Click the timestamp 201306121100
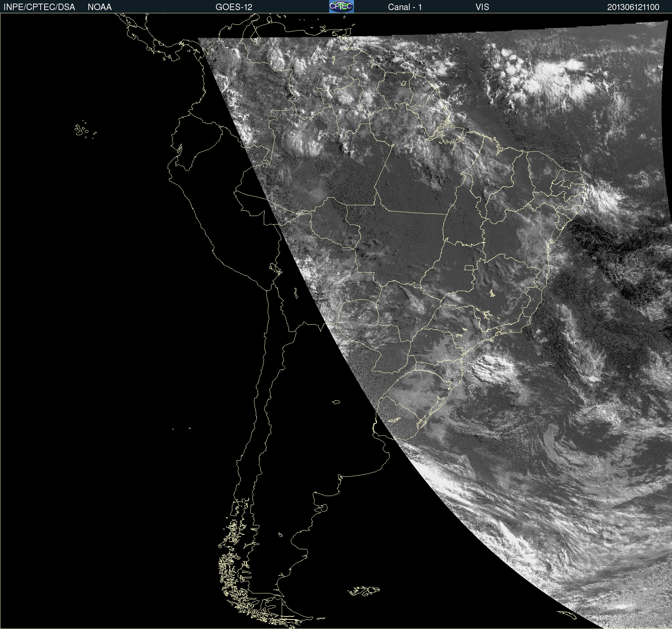Screen dimensions: 672x629 pyautogui.click(x=633, y=7)
